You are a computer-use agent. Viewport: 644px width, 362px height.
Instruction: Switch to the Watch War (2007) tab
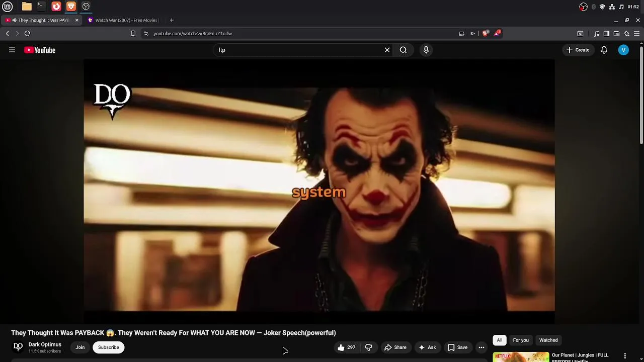(x=123, y=20)
